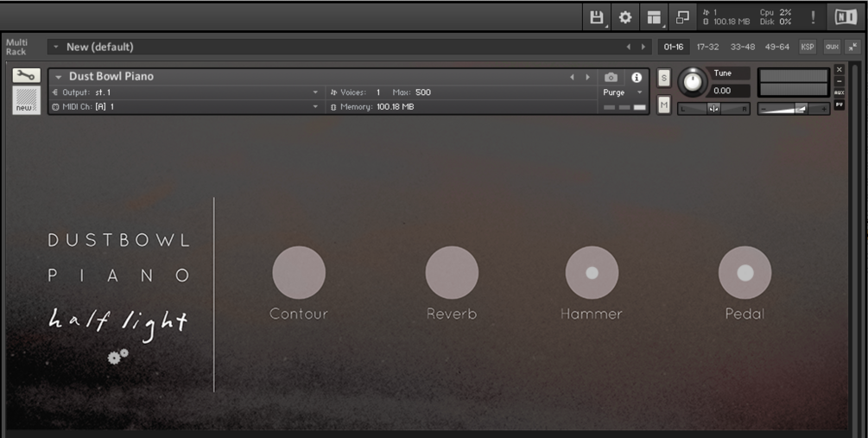Click the Multi Rack label
868x438 pixels.
tap(16, 47)
